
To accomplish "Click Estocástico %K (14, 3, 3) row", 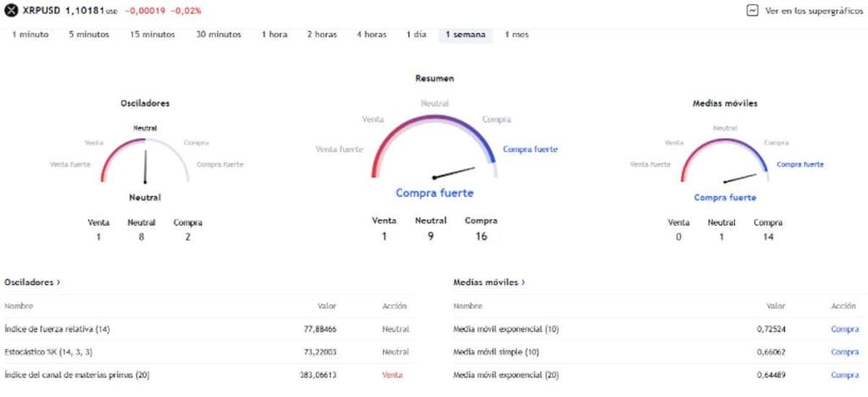I will [x=209, y=352].
